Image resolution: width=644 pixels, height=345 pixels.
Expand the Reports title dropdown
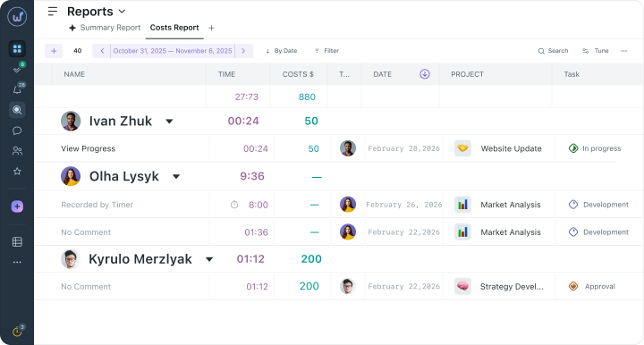[x=122, y=12]
